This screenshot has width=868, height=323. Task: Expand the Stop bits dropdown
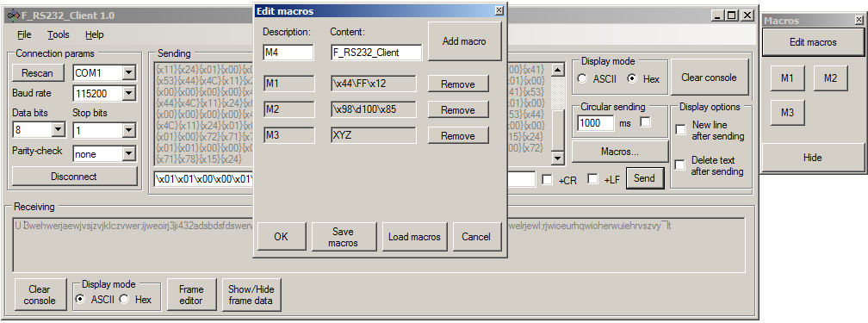(129, 130)
